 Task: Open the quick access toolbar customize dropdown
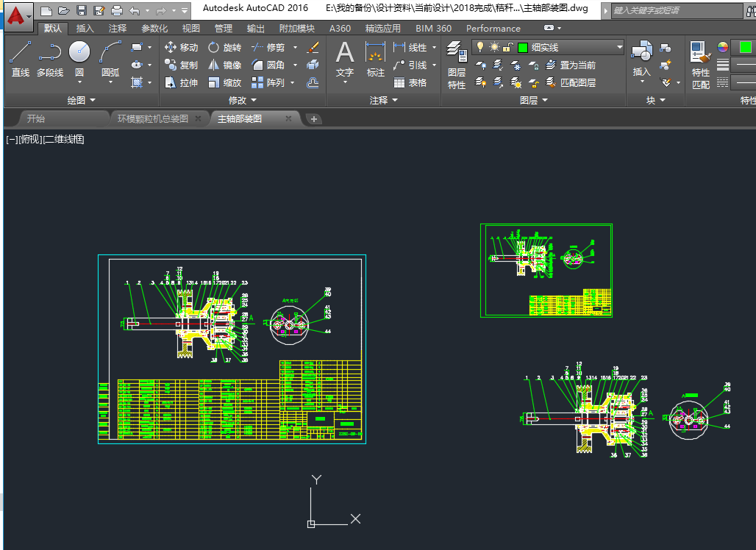click(185, 10)
